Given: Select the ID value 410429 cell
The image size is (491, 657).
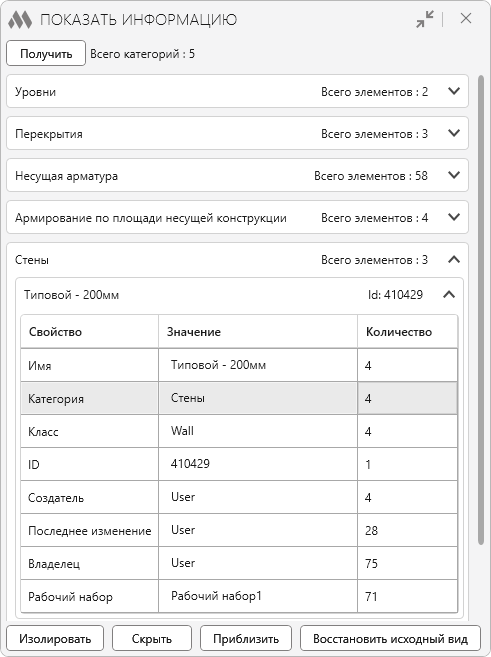Looking at the screenshot, I should [x=258, y=464].
